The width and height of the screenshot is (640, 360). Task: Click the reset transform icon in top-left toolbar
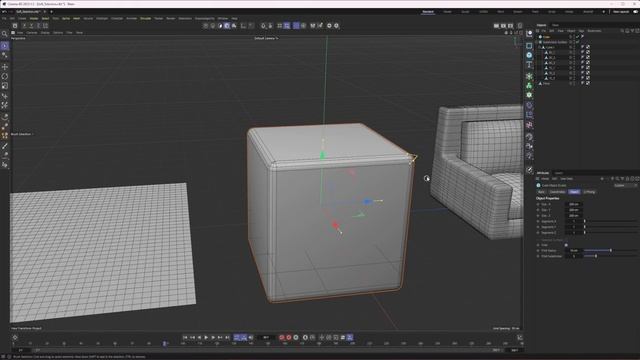(15, 26)
